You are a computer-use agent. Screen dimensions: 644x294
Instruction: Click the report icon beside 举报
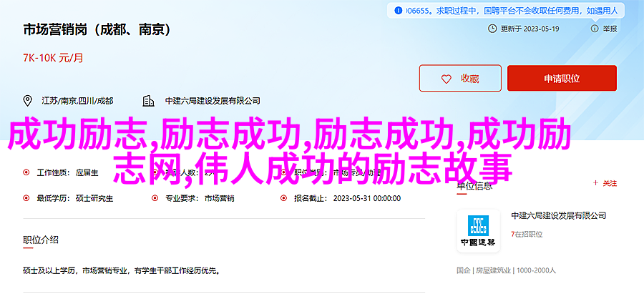click(595, 29)
